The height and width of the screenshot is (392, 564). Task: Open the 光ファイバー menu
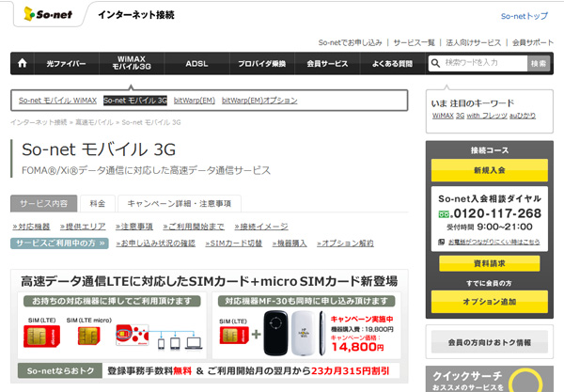coord(66,64)
